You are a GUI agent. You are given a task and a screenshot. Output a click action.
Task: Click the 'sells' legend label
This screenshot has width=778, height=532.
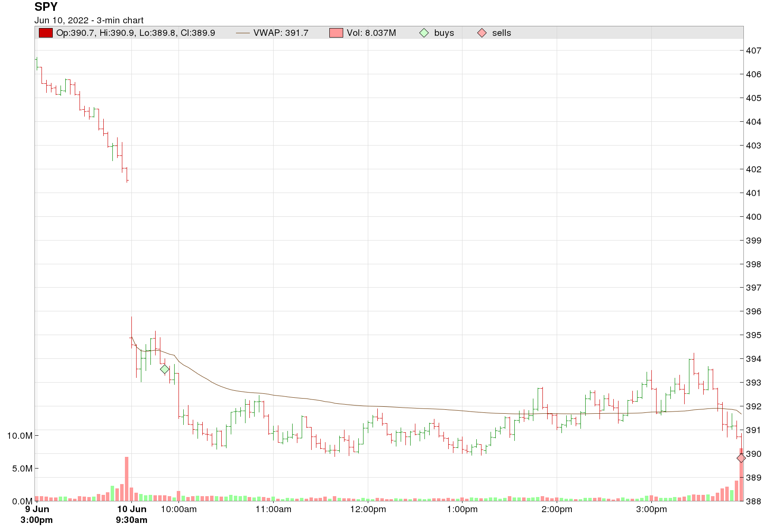501,33
